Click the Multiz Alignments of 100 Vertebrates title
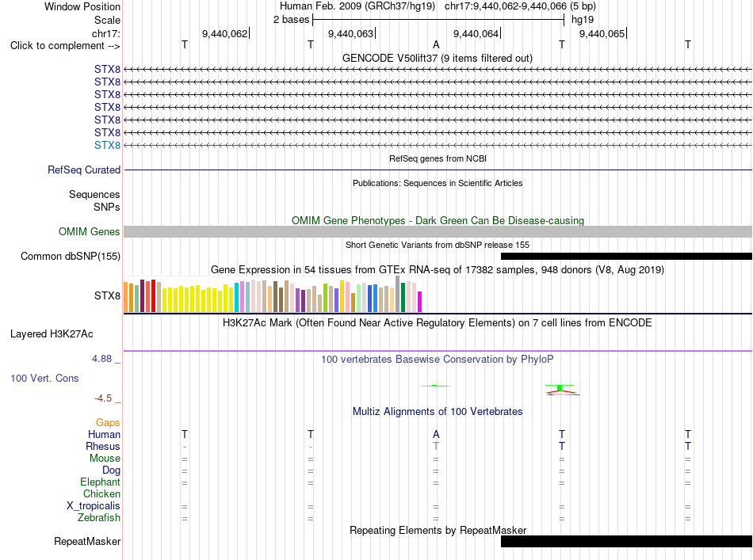The width and height of the screenshot is (753, 560). [x=438, y=411]
